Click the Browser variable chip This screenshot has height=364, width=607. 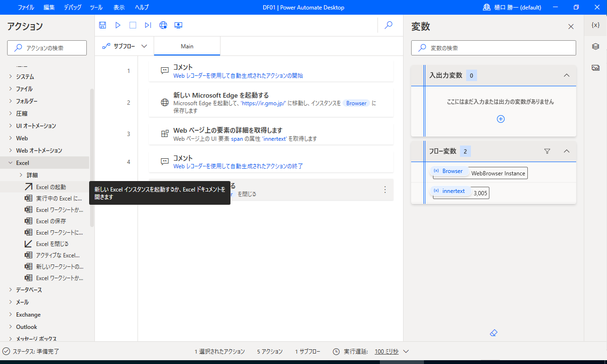(449, 171)
